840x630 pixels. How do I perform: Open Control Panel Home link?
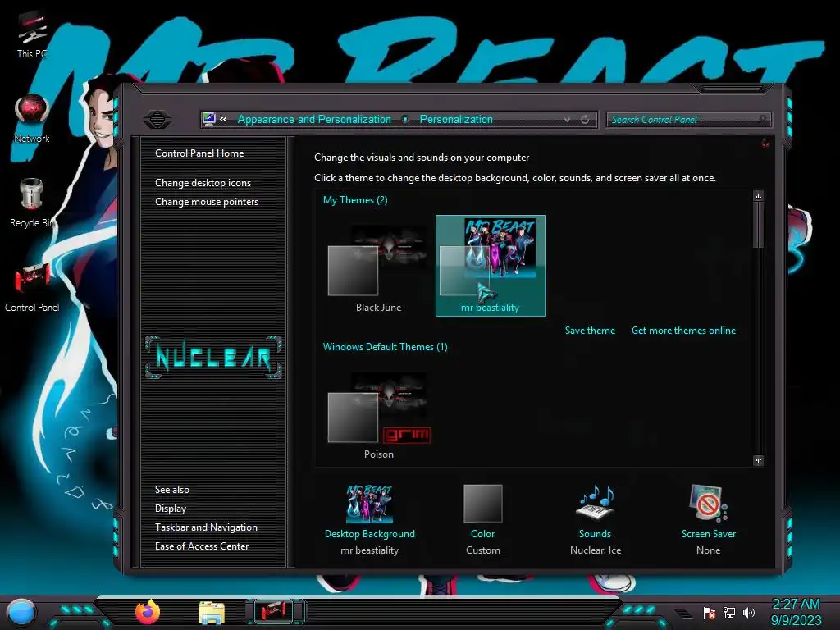point(199,153)
